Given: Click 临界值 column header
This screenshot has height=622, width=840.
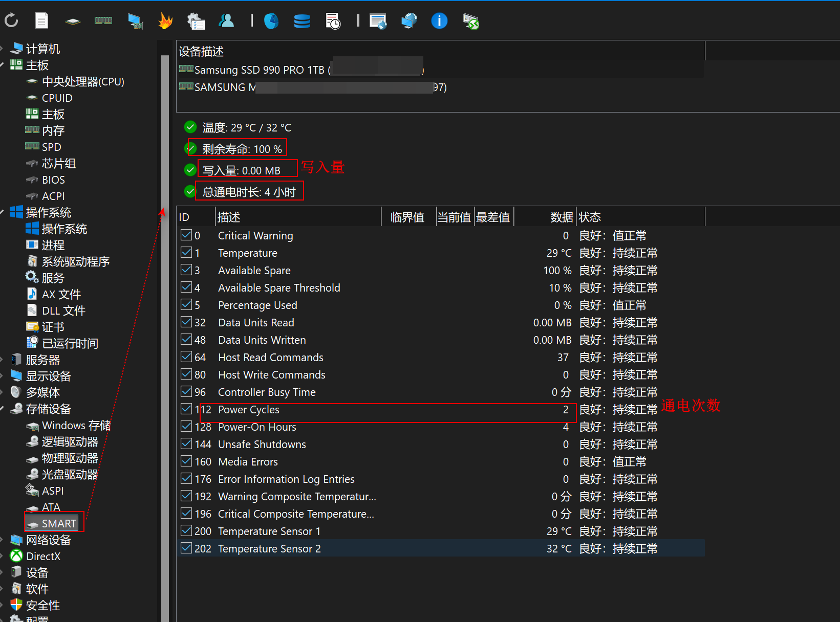Looking at the screenshot, I should pyautogui.click(x=409, y=217).
